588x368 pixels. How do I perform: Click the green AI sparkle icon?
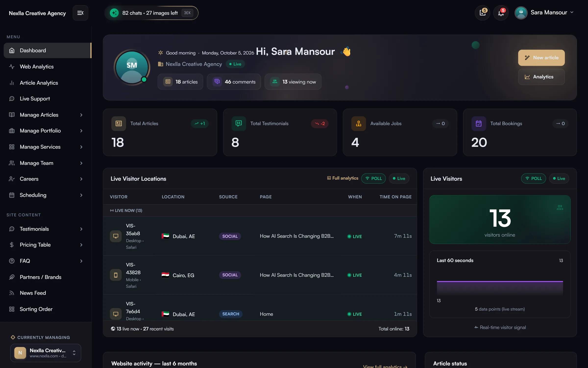(114, 13)
